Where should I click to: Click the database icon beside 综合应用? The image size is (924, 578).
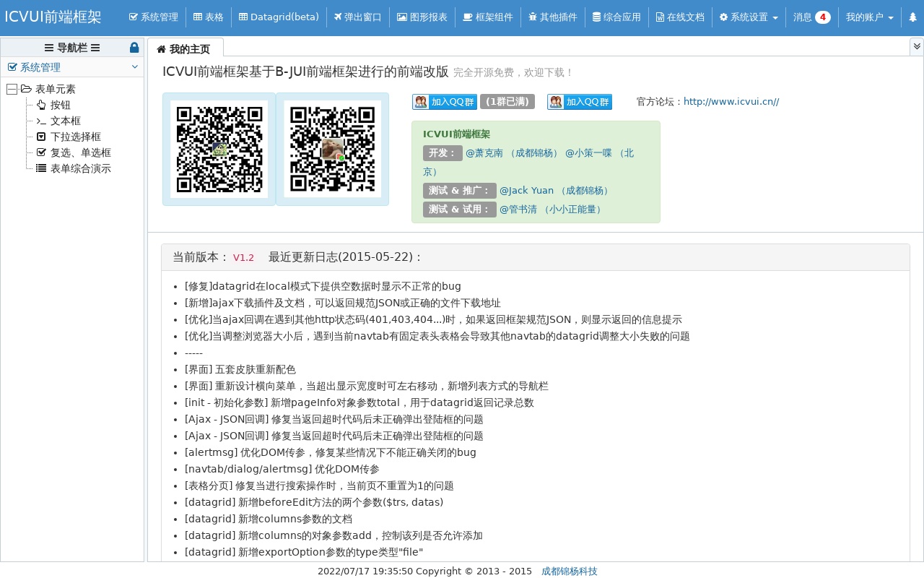(x=596, y=17)
